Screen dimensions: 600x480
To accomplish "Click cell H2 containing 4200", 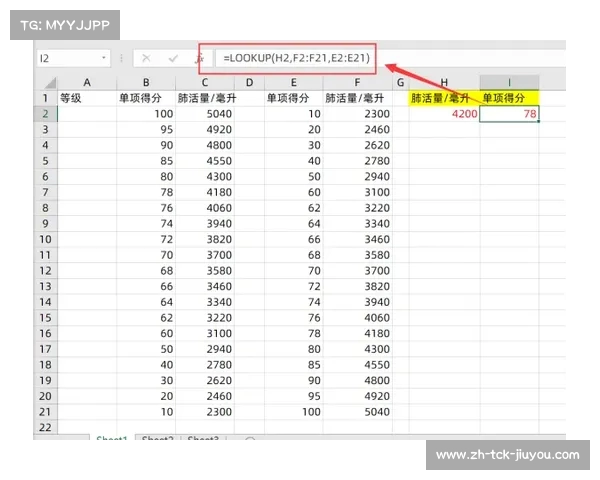I will pyautogui.click(x=444, y=114).
